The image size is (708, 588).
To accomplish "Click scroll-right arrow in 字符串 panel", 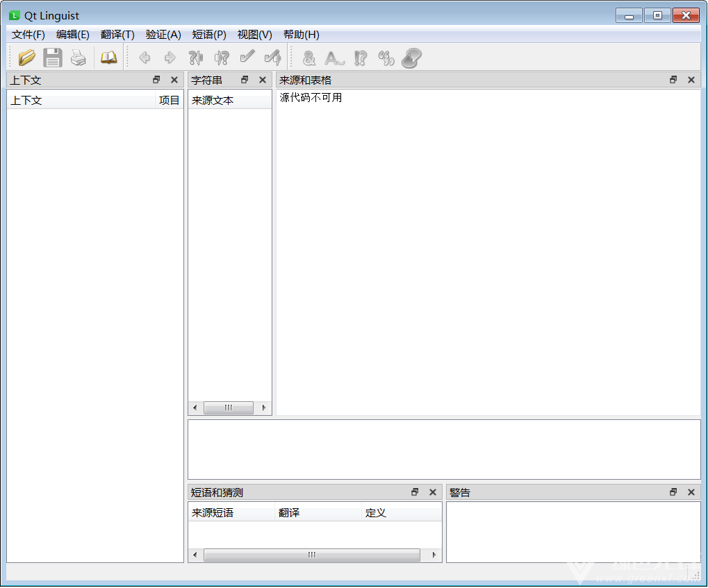I will pyautogui.click(x=264, y=408).
